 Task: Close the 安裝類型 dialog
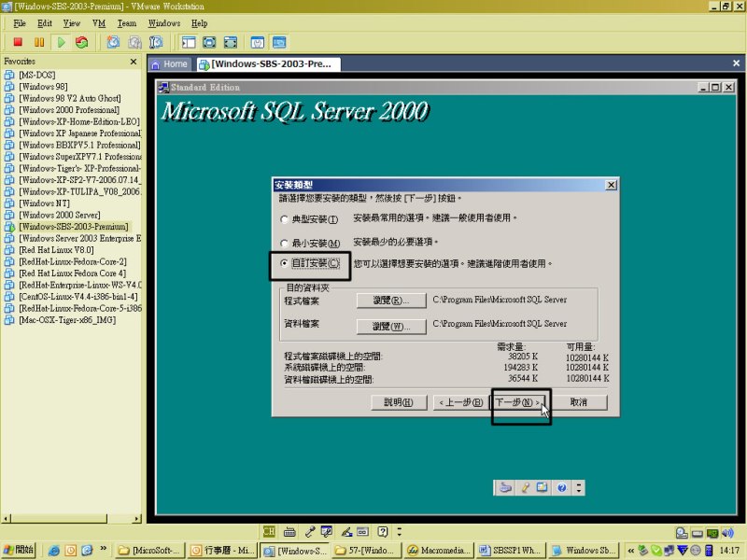612,185
